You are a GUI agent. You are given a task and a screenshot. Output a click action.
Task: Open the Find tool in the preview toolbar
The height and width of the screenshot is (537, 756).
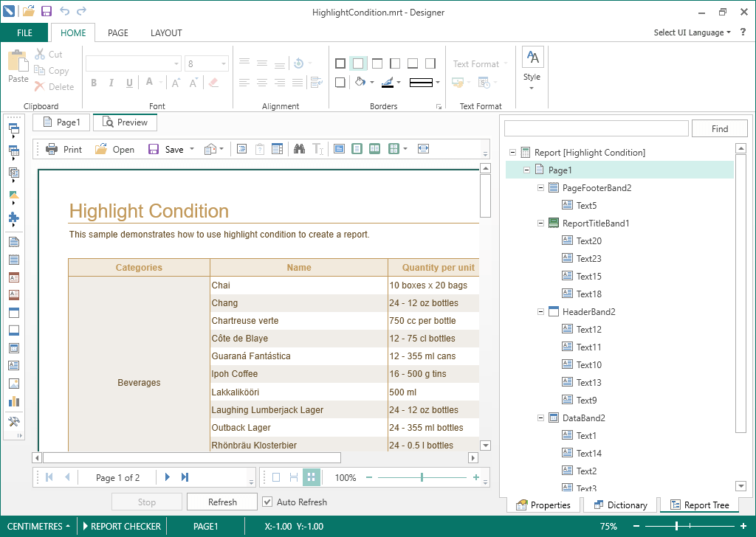299,149
